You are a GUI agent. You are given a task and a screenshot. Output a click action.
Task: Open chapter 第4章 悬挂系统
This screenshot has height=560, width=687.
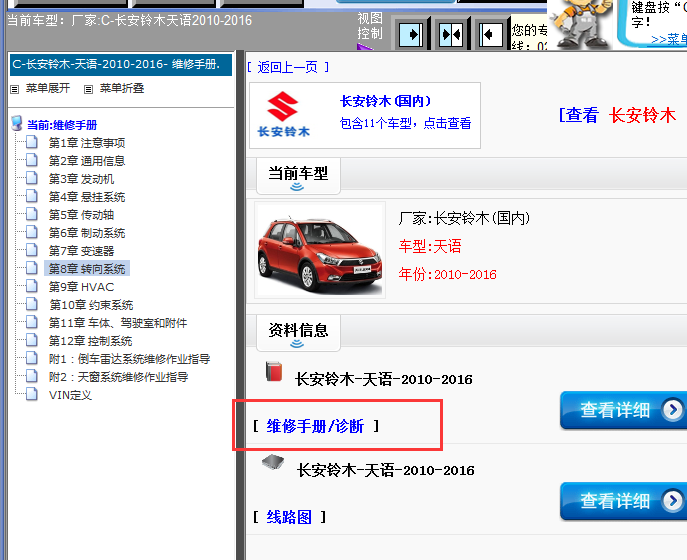point(87,197)
